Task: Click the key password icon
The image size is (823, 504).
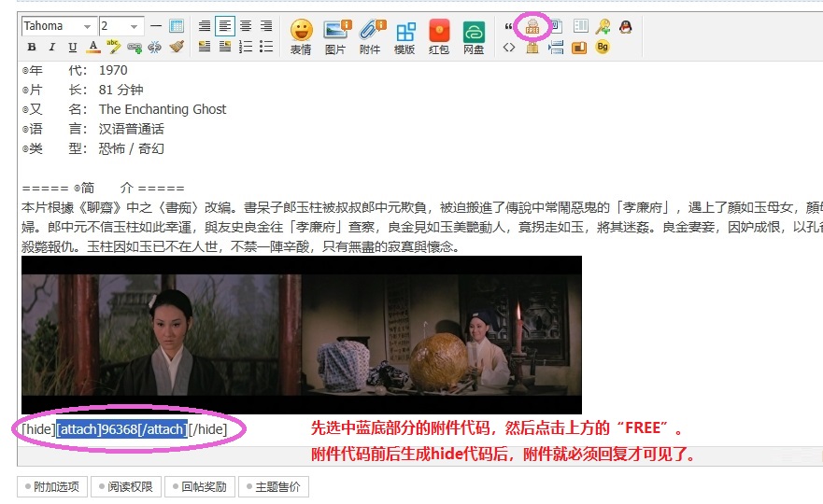Action: [x=603, y=26]
